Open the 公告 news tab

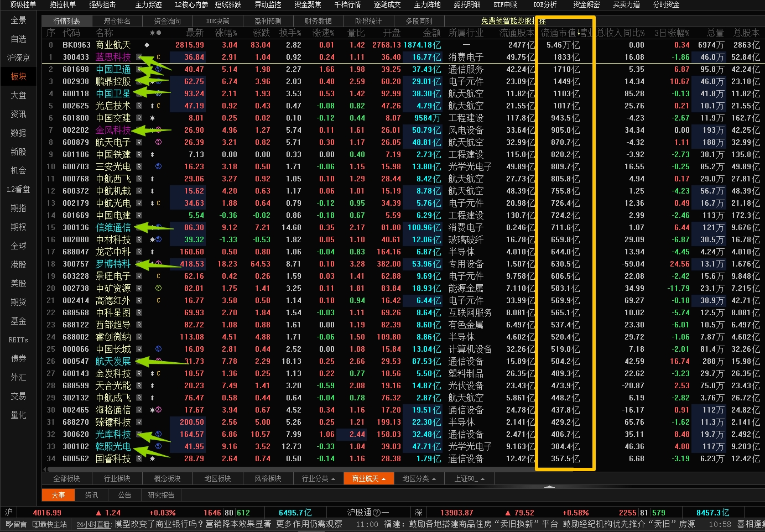(124, 495)
